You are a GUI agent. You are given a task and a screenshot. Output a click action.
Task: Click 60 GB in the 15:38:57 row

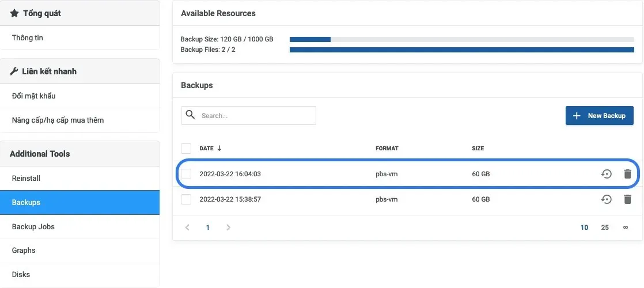[x=481, y=199]
